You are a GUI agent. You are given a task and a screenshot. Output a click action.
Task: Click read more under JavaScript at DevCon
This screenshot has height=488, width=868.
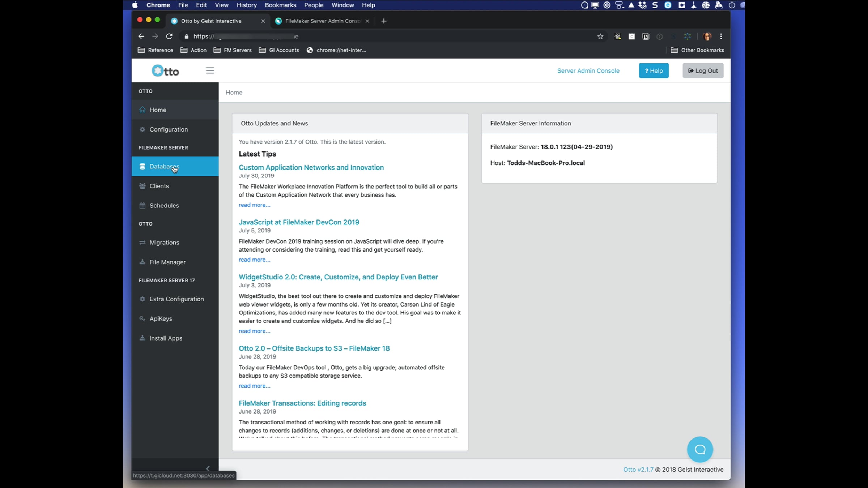(x=254, y=260)
